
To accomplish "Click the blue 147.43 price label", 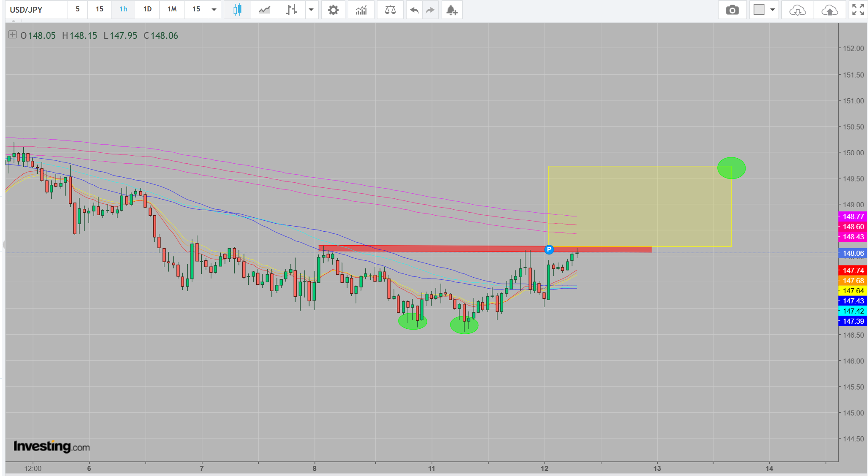I will pos(853,301).
